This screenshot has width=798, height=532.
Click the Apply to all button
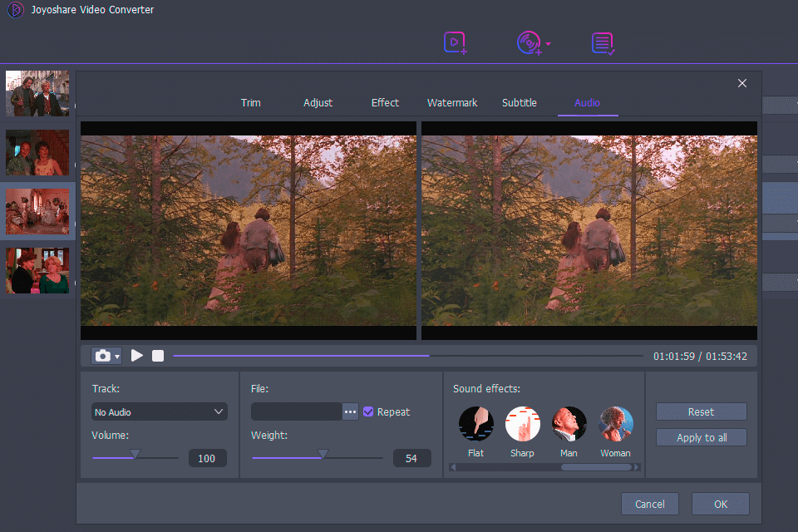click(701, 437)
